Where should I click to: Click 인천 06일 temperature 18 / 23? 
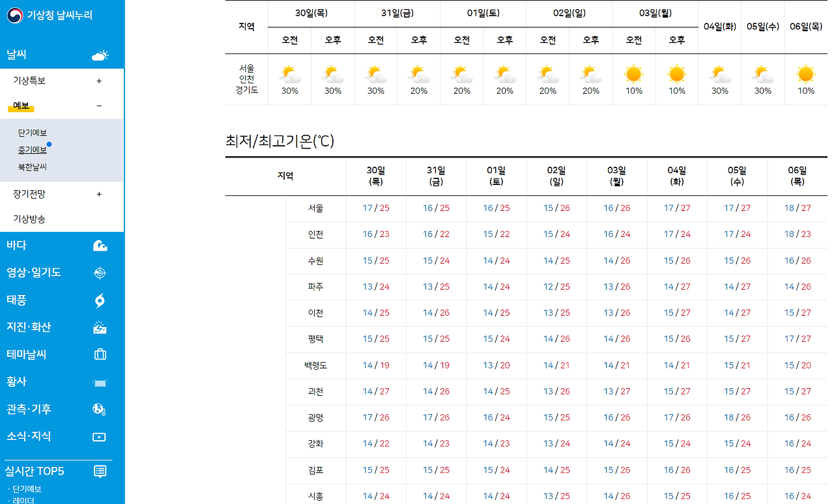tap(798, 234)
